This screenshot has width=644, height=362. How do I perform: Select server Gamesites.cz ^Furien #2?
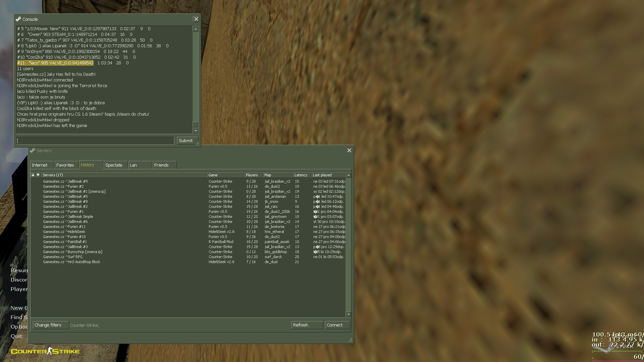pos(188,186)
